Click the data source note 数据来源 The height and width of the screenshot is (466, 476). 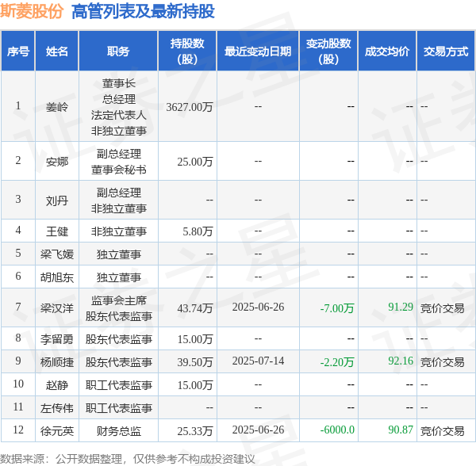tap(128, 459)
